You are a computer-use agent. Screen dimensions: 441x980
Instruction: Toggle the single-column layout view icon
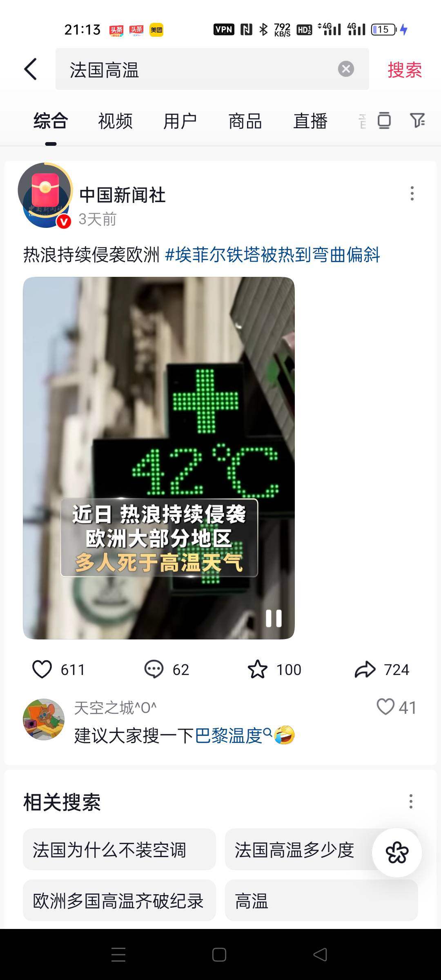tap(384, 120)
